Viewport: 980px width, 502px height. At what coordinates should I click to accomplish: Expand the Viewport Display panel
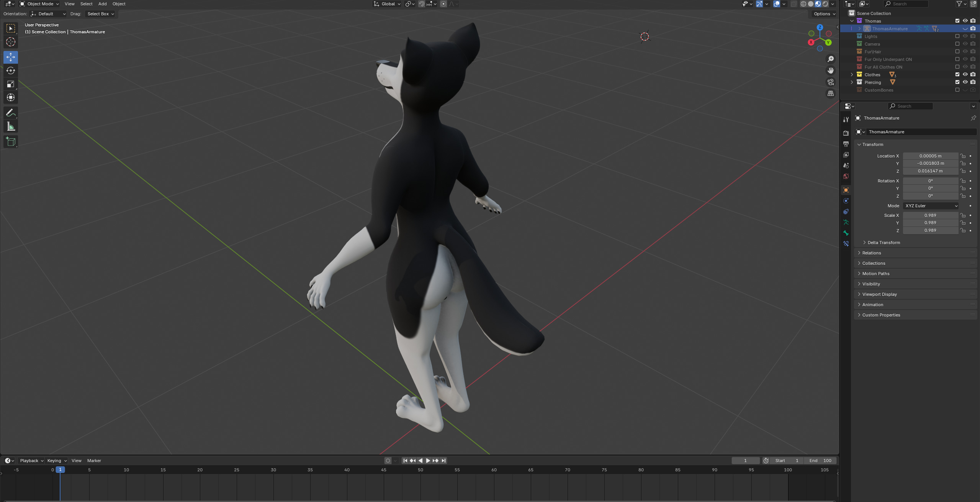pyautogui.click(x=915, y=294)
